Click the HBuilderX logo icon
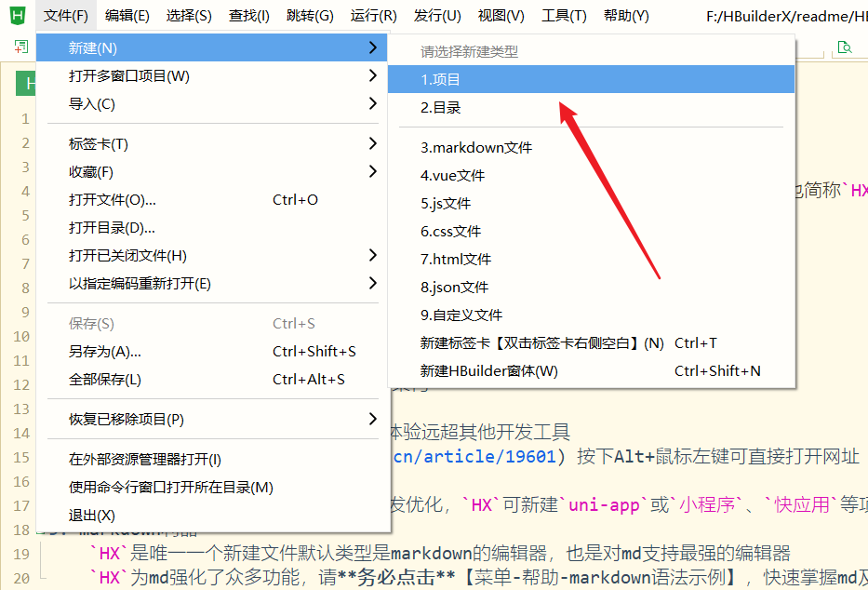 pos(18,15)
